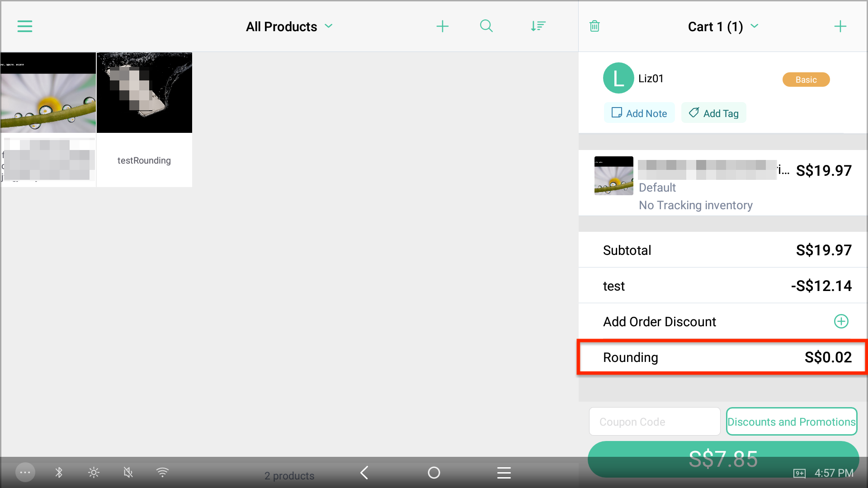Screen dimensions: 868x488
Task: Focus the Coupon Code input field
Action: [654, 422]
